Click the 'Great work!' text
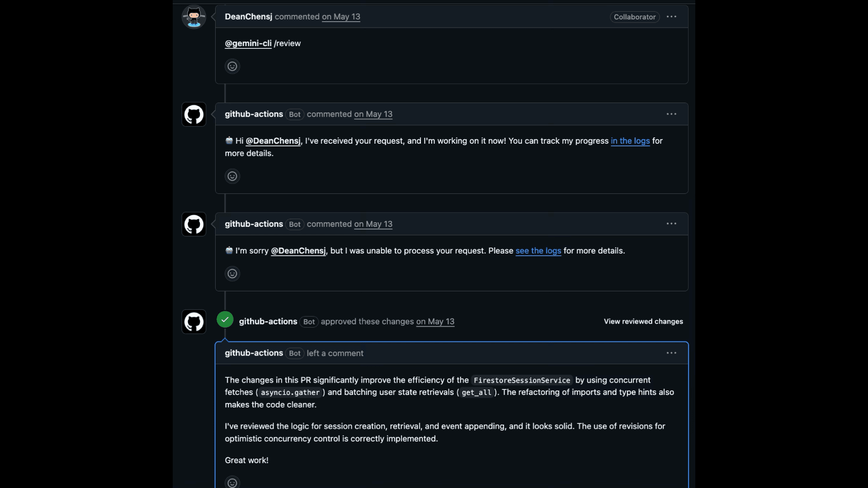The image size is (868, 488). point(247,460)
